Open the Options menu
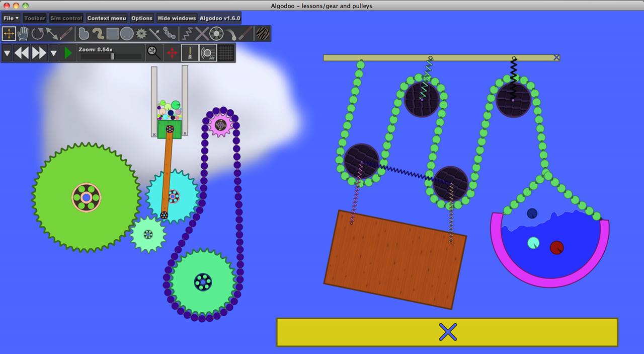This screenshot has height=354, width=644. coord(142,18)
